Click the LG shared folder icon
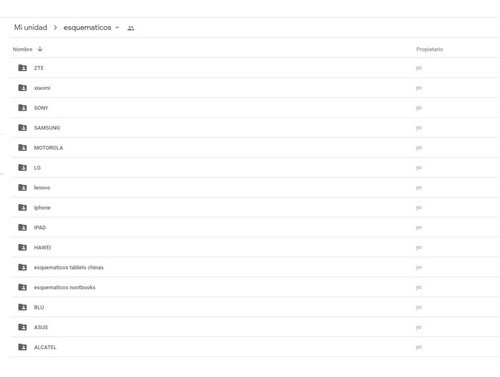500x377 pixels. pos(22,168)
